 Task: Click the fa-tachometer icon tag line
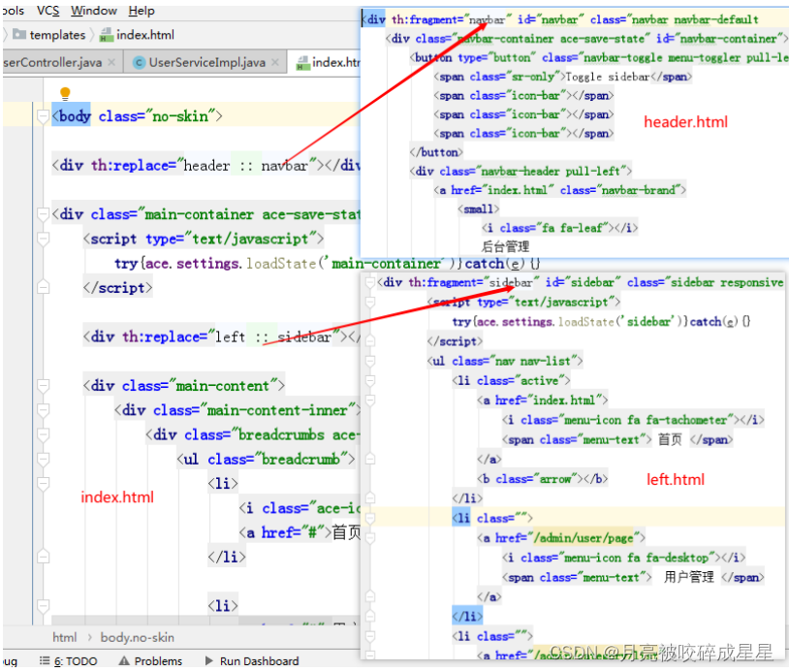pyautogui.click(x=633, y=420)
